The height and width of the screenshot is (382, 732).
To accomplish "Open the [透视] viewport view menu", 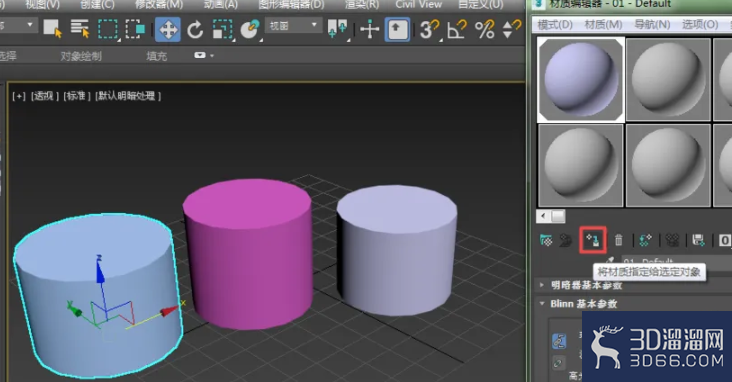I will (45, 96).
